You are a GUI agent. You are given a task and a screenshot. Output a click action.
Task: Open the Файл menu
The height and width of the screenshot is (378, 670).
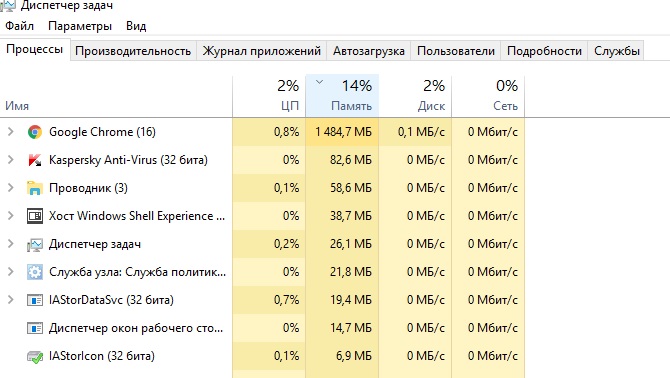19,26
